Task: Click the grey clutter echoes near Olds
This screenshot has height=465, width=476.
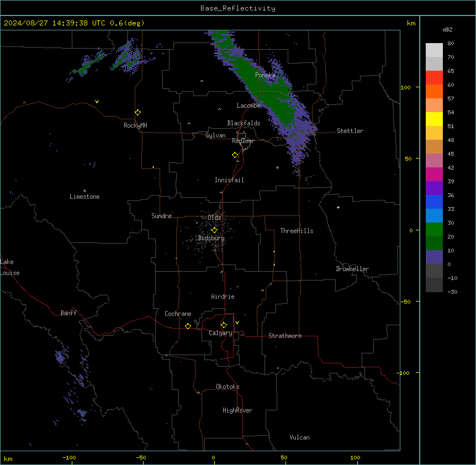Action: click(209, 231)
